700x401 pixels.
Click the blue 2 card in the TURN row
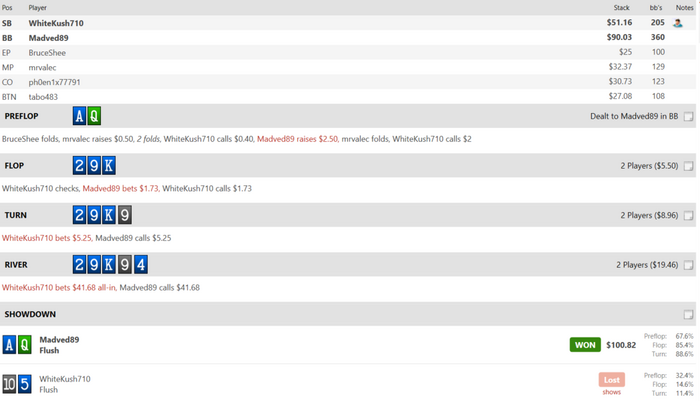click(79, 215)
